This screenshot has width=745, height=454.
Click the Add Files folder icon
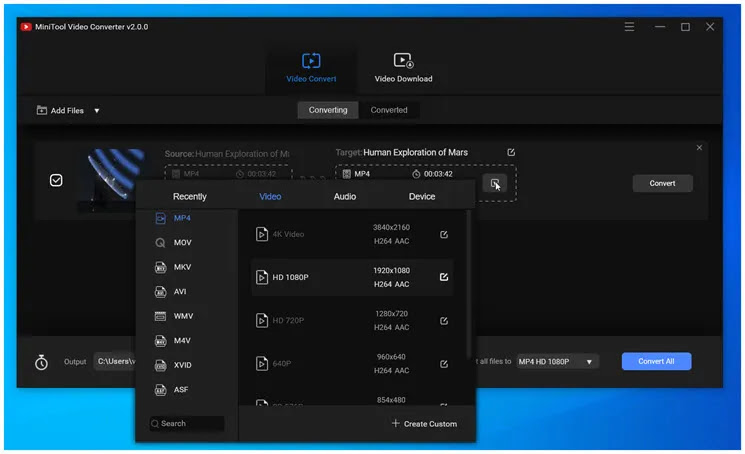point(42,110)
